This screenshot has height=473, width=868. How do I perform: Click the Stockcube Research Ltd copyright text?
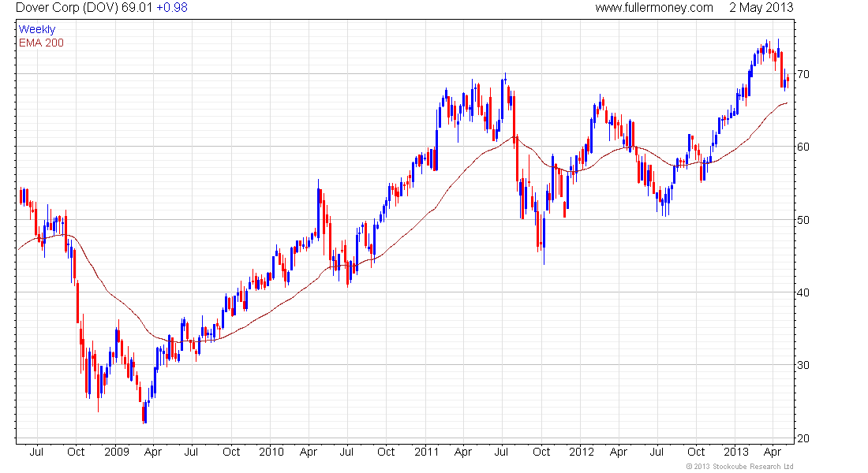[739, 467]
